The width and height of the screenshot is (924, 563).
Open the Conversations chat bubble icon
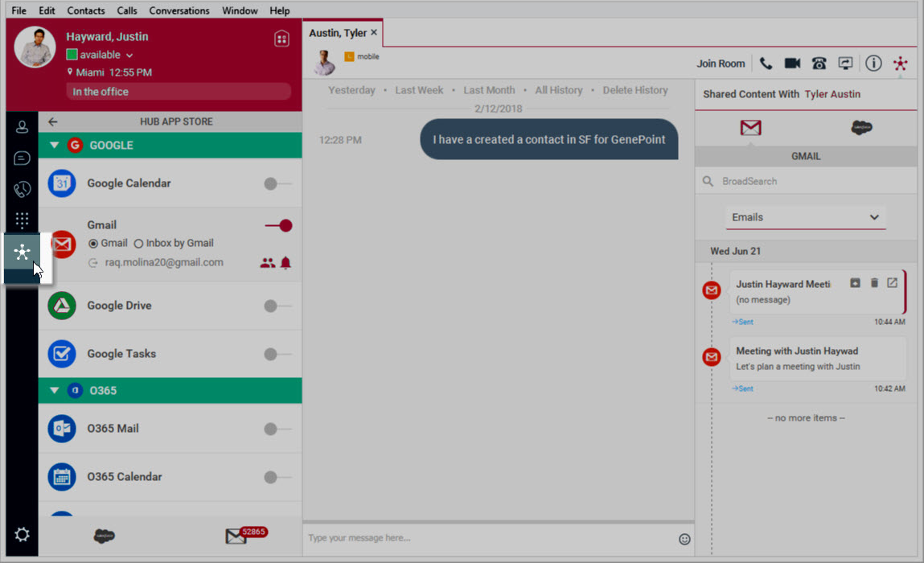click(x=22, y=158)
